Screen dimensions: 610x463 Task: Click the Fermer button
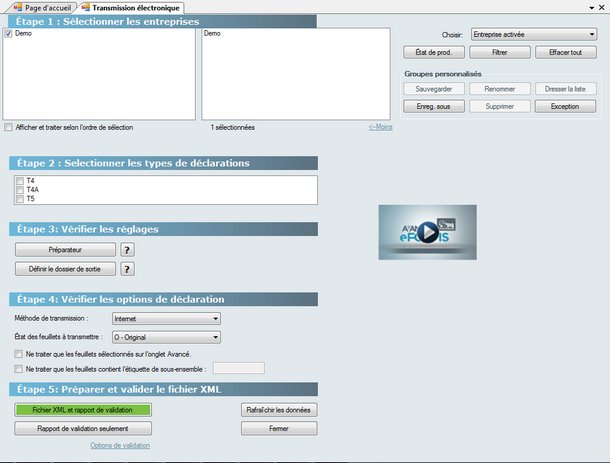pyautogui.click(x=279, y=428)
